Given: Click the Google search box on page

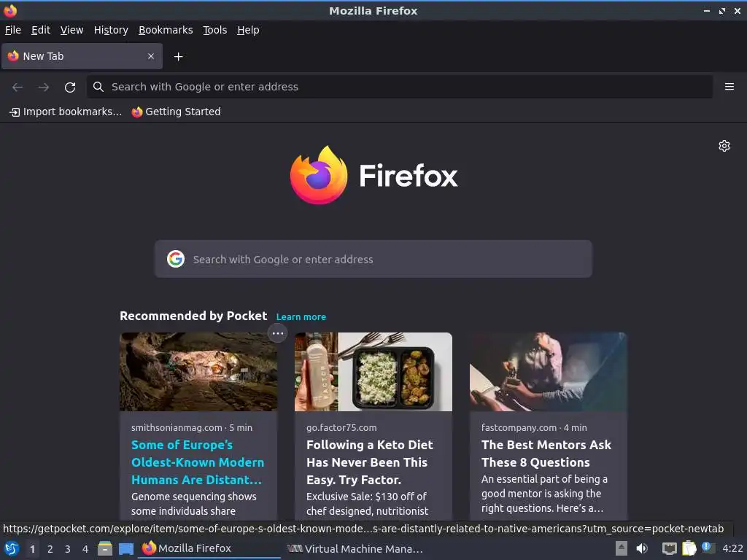Looking at the screenshot, I should (x=373, y=259).
